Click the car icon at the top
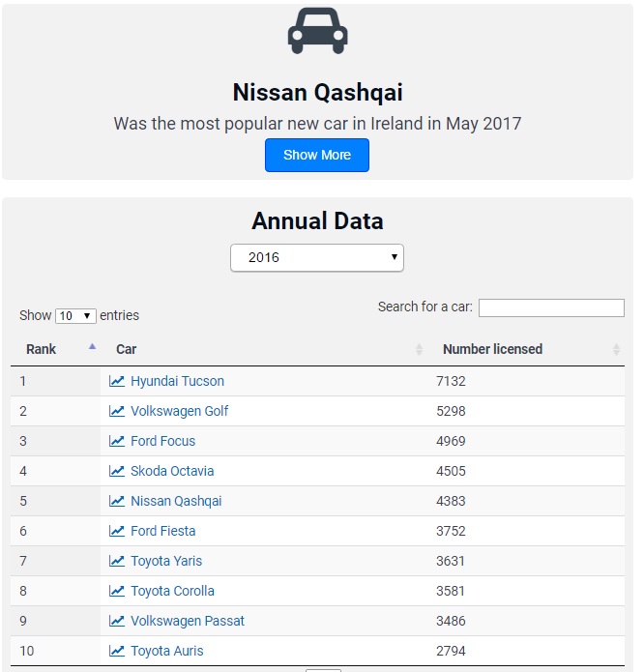 click(x=317, y=31)
